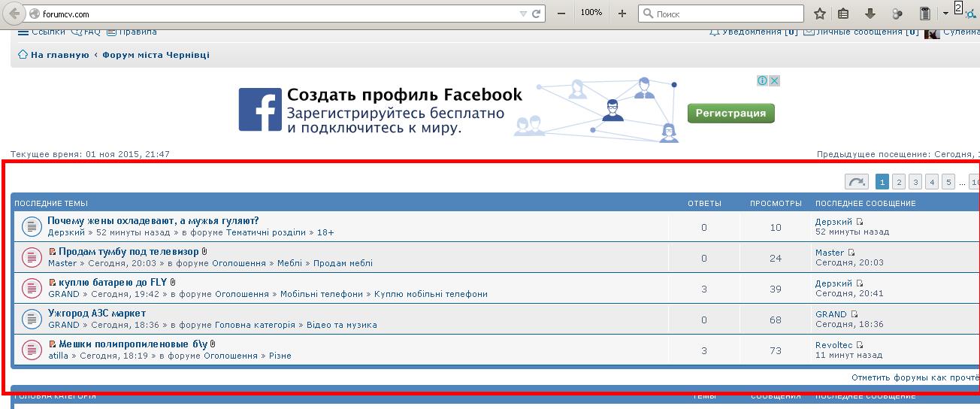
Task: Open 'Форум міста Чернівці' breadcrumb link
Action: click(x=156, y=55)
